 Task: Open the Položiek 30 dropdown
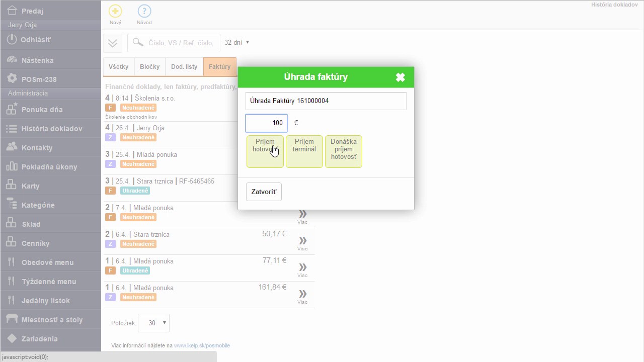153,323
